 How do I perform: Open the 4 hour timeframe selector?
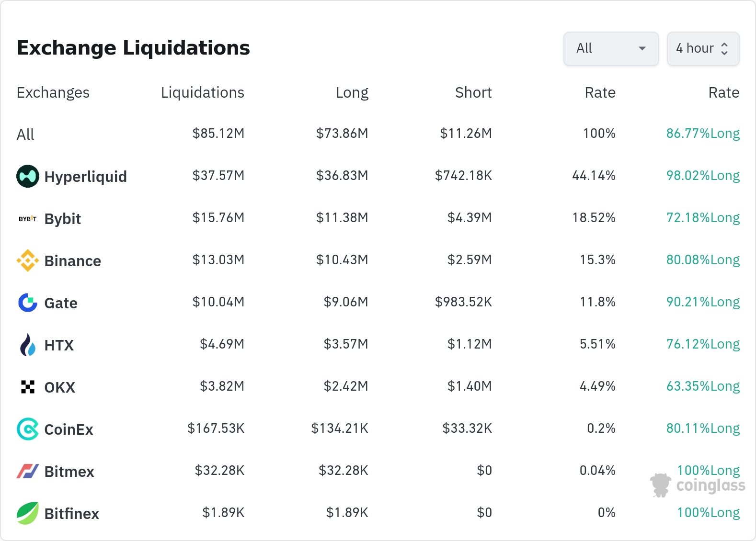(703, 48)
